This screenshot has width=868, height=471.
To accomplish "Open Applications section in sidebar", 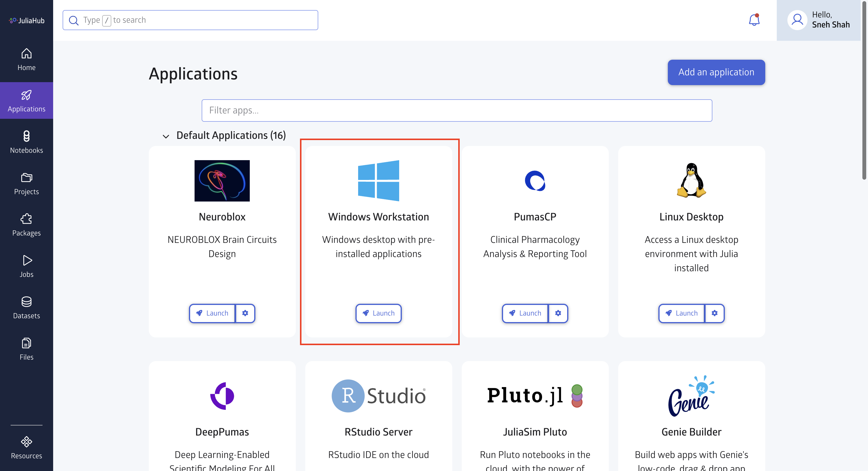I will 27,100.
